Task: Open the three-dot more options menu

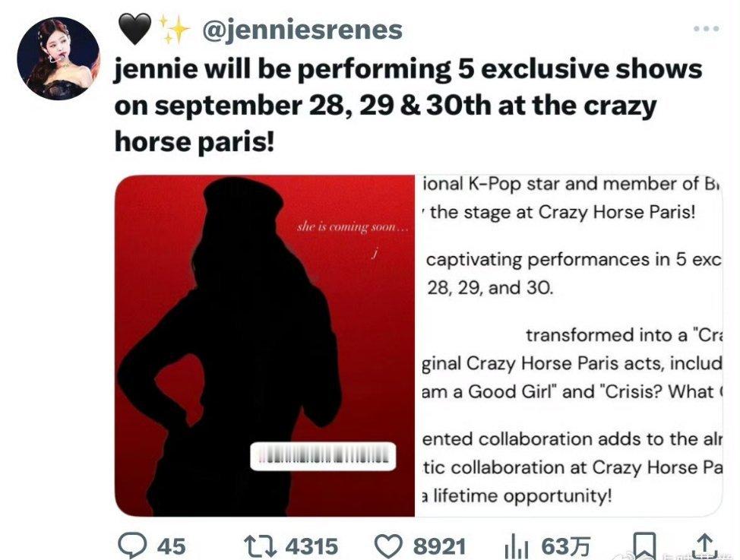Action: [707, 29]
